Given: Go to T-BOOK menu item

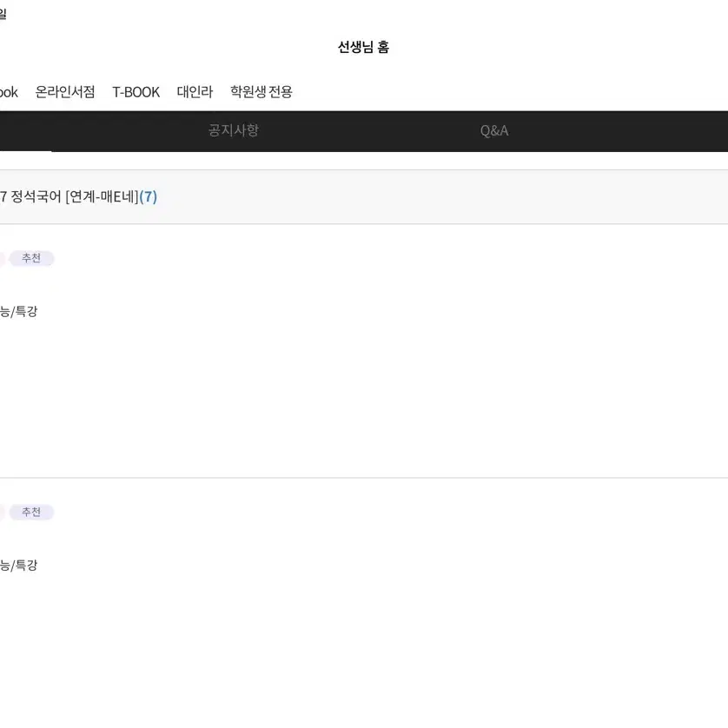Looking at the screenshot, I should click(x=136, y=92).
